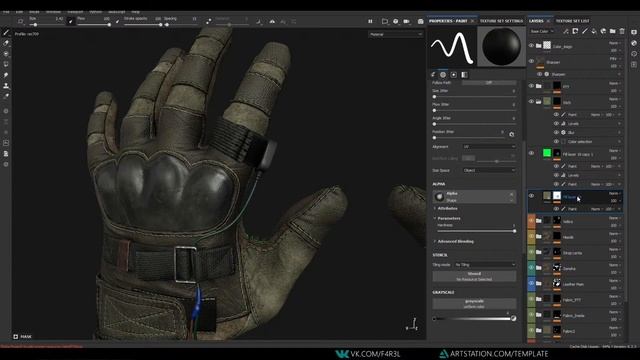Select the Properties - Paint tab
This screenshot has width=640, height=360.
448,21
